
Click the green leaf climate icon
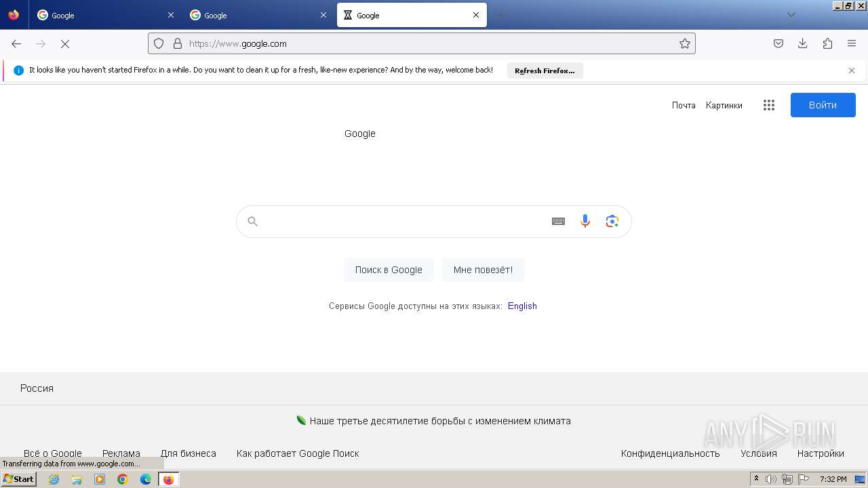coord(301,420)
